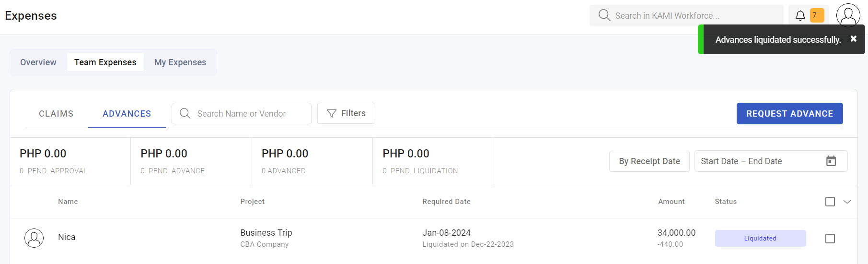The height and width of the screenshot is (264, 868).
Task: Open the user profile avatar menu
Action: [x=848, y=15]
